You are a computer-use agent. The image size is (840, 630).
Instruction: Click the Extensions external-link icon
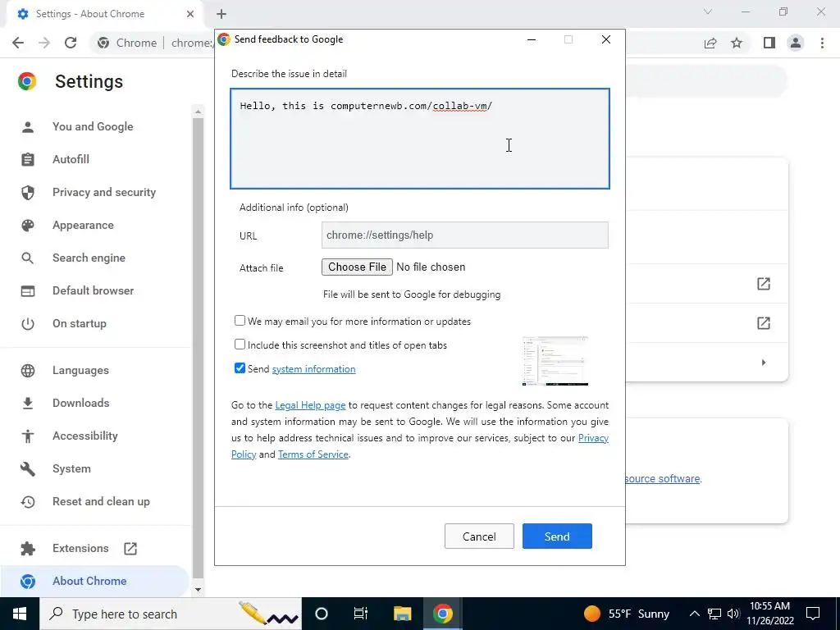[x=130, y=548]
